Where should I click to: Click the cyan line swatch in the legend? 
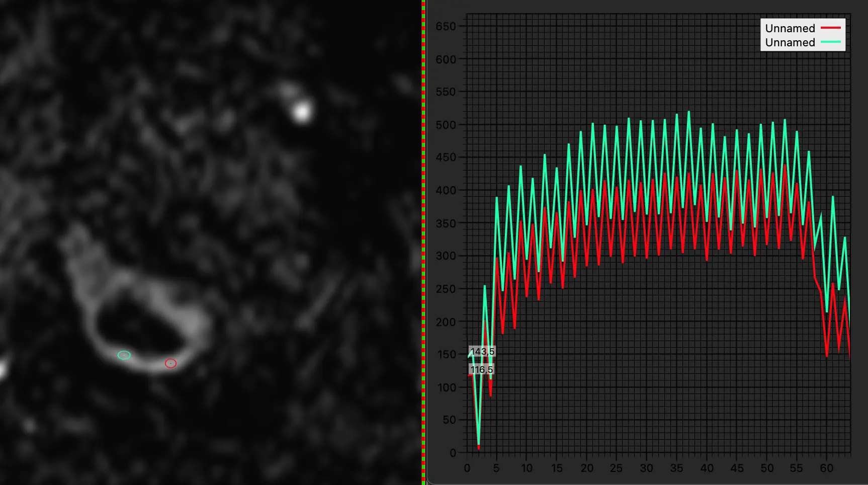[x=830, y=42]
